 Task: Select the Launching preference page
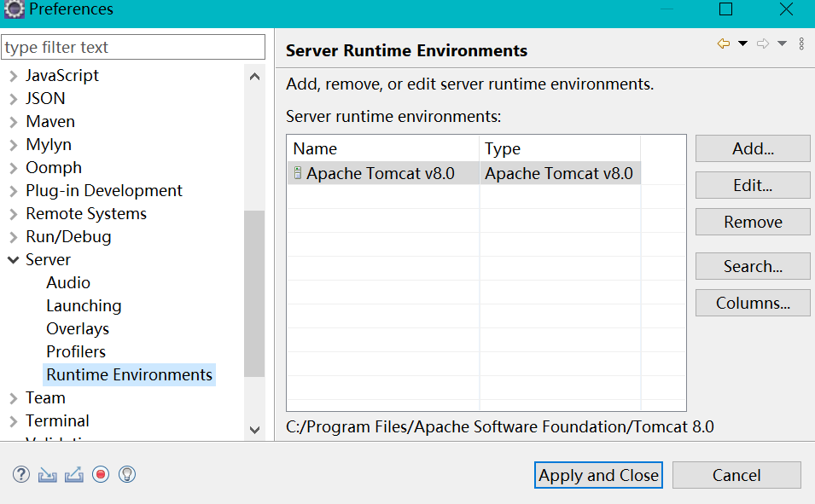click(x=84, y=305)
